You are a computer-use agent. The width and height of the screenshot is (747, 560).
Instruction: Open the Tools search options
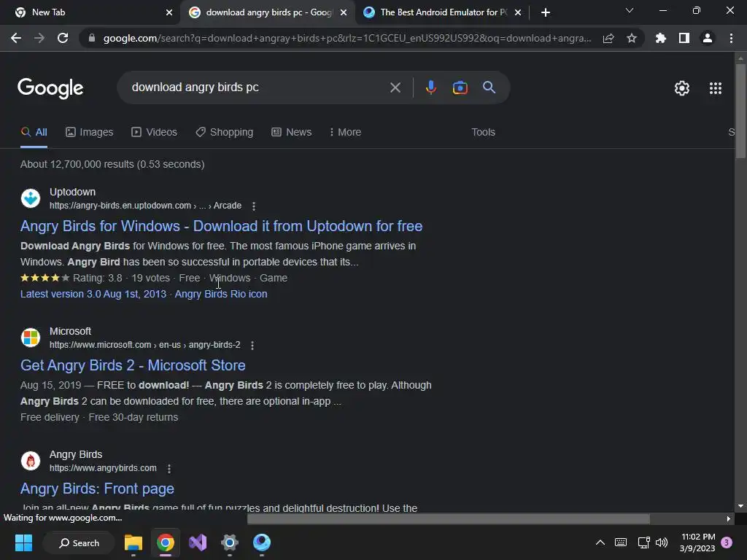(483, 132)
